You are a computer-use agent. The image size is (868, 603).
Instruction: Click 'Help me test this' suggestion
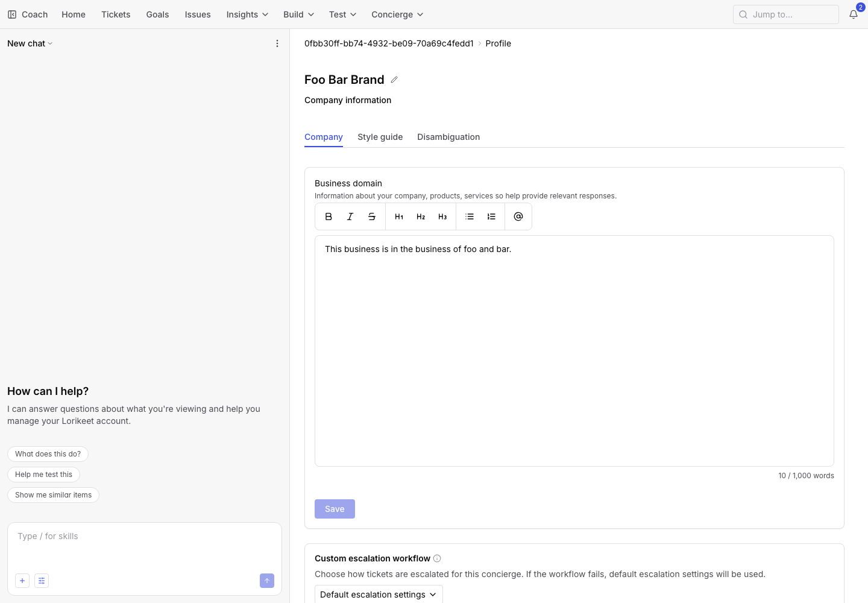43,475
